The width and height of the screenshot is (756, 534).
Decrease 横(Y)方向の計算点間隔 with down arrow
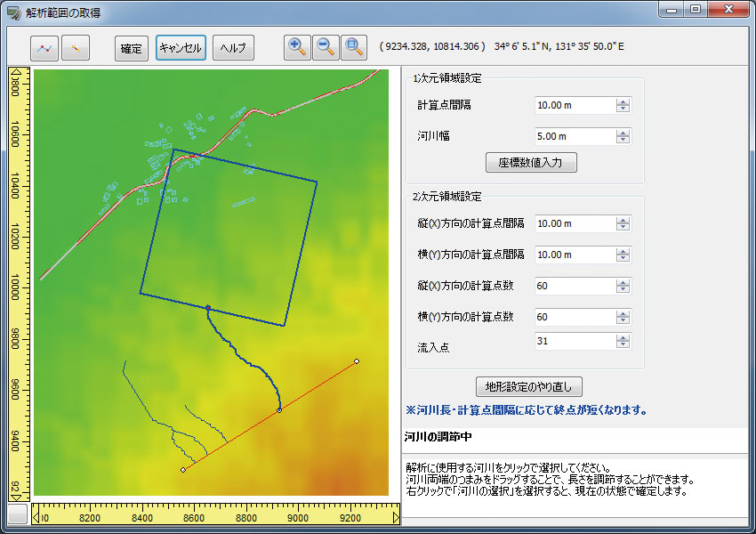[x=623, y=259]
